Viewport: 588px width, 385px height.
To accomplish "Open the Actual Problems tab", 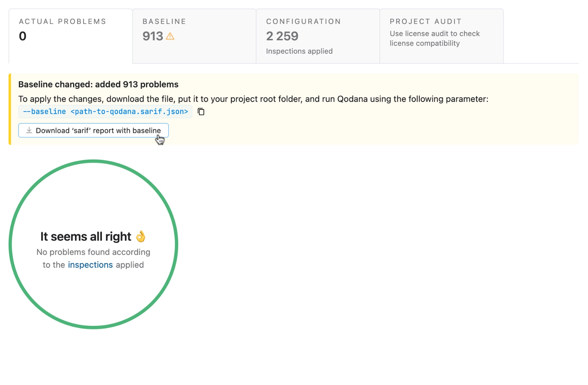I will click(x=71, y=36).
